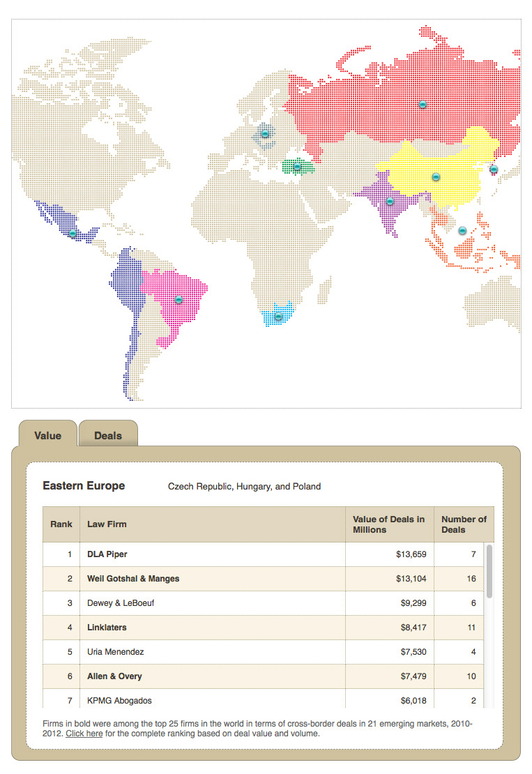
Task: Select the Eastern Europe map marker
Action: [x=265, y=133]
